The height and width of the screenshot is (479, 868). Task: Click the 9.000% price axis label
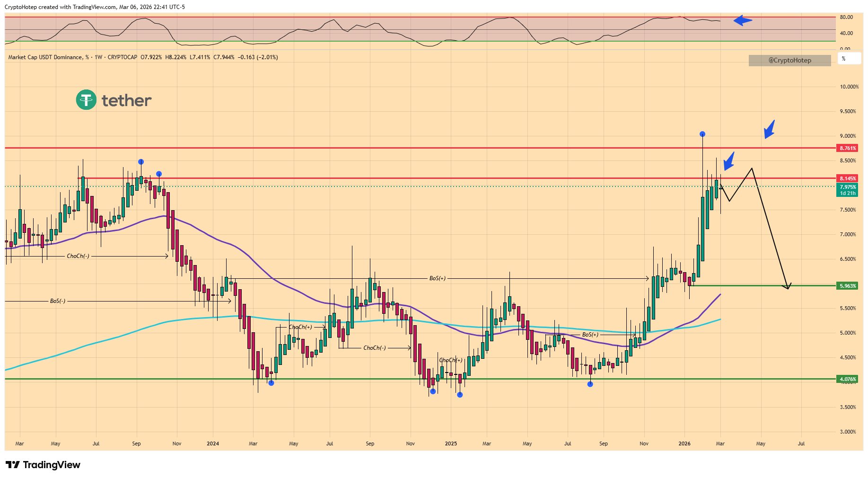[848, 136]
